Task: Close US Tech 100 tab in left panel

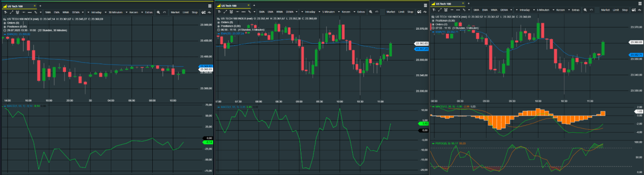Action: pyautogui.click(x=34, y=6)
